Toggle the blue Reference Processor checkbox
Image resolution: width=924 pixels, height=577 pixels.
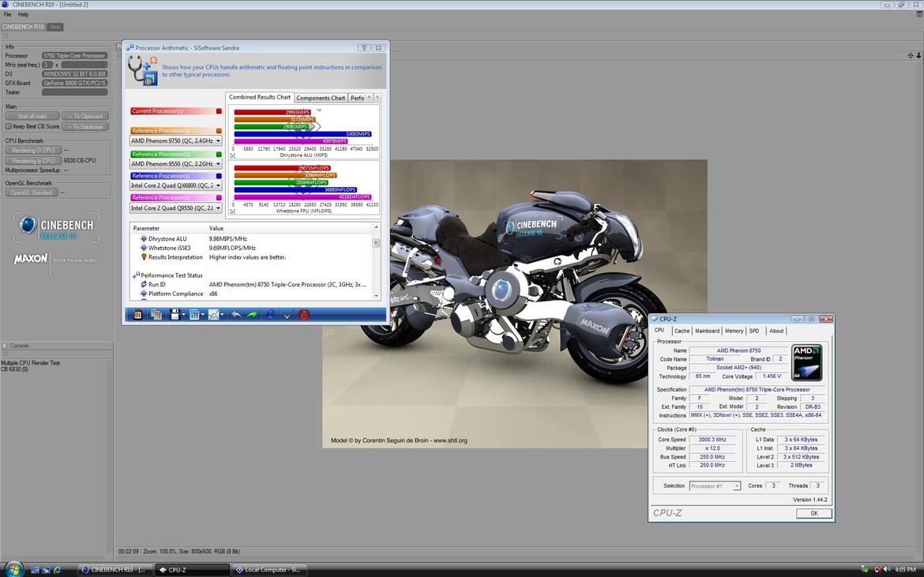(219, 175)
